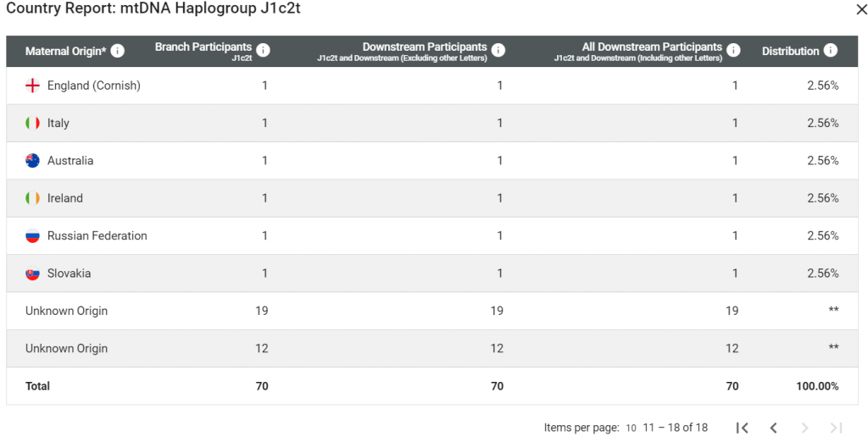Click the Slovakia flag icon

coord(33,273)
